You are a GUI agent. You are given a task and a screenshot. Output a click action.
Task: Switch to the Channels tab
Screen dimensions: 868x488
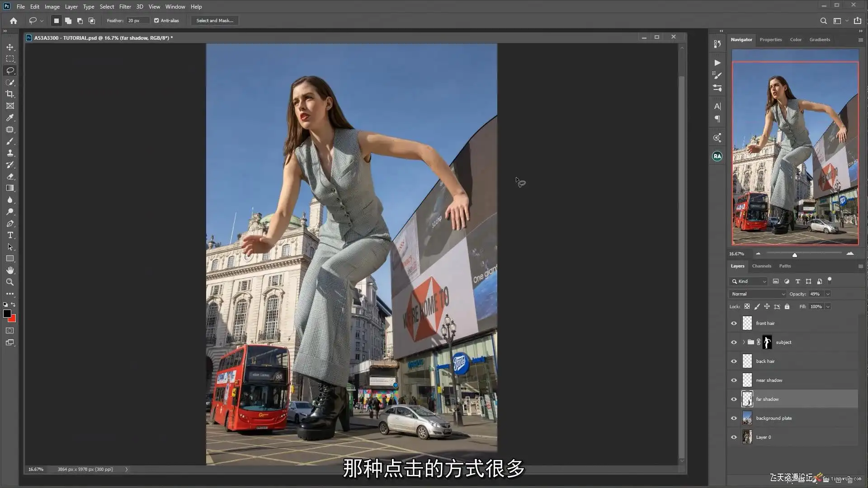[761, 266]
